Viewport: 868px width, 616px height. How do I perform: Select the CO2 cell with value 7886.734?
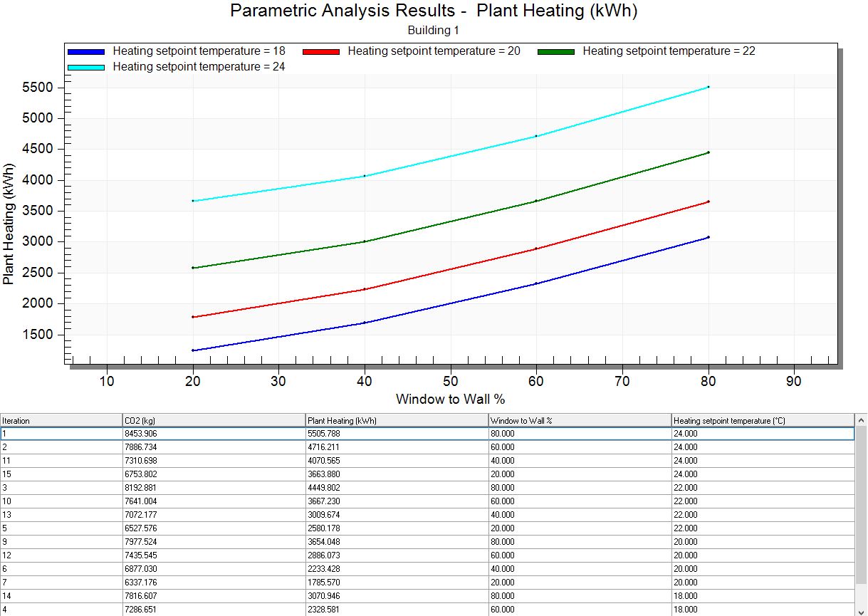[x=214, y=447]
